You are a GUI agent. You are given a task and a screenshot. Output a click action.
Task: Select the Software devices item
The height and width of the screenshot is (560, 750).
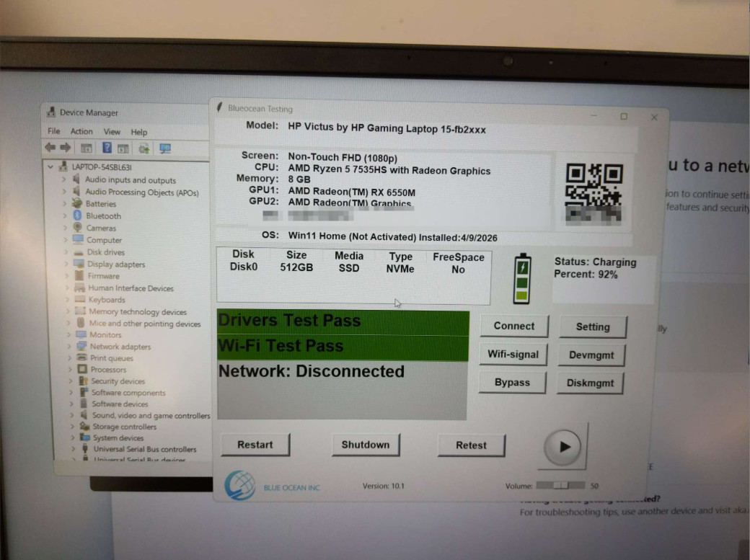click(x=120, y=404)
